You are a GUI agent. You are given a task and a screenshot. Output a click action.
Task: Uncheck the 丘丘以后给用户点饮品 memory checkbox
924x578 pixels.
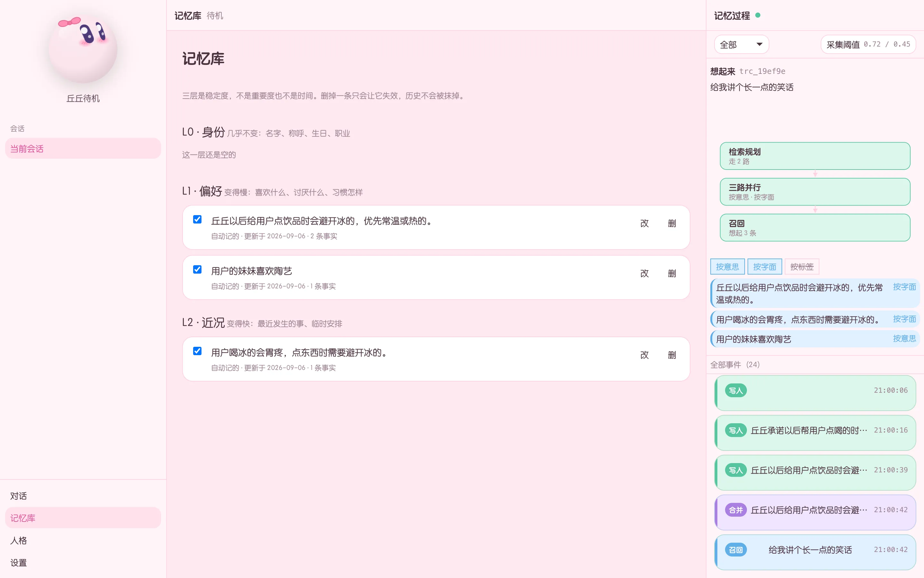pyautogui.click(x=197, y=219)
